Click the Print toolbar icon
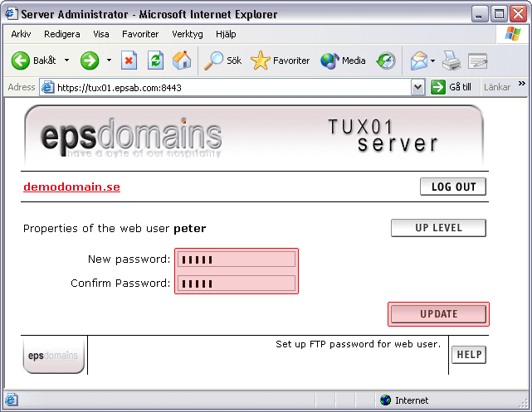The width and height of the screenshot is (532, 412). click(x=451, y=61)
